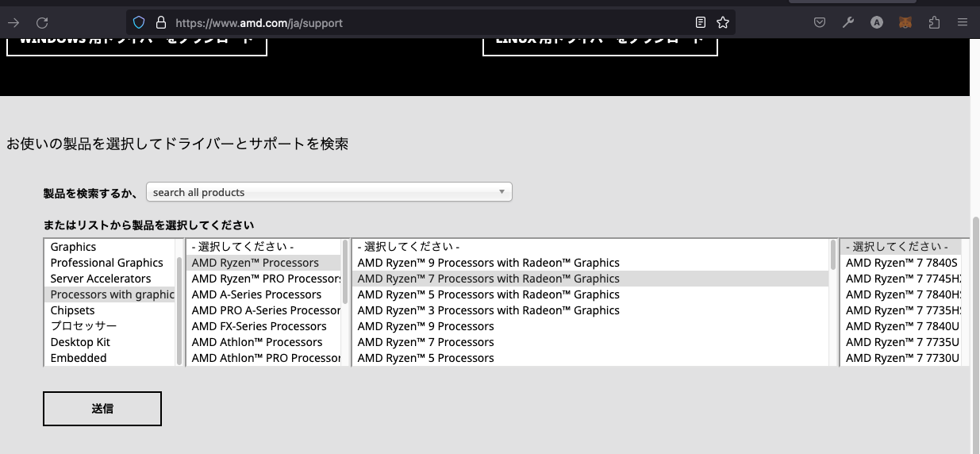
Task: Click the tracking protection shield icon
Action: click(139, 23)
